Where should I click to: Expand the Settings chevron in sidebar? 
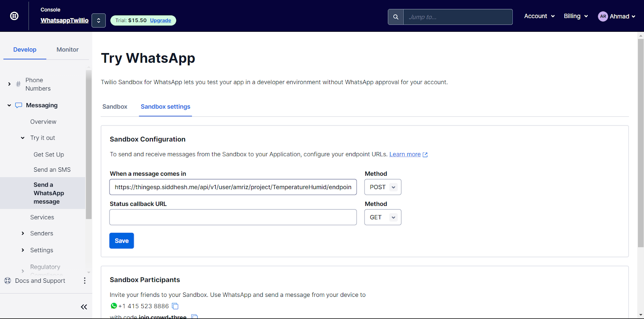tap(23, 250)
